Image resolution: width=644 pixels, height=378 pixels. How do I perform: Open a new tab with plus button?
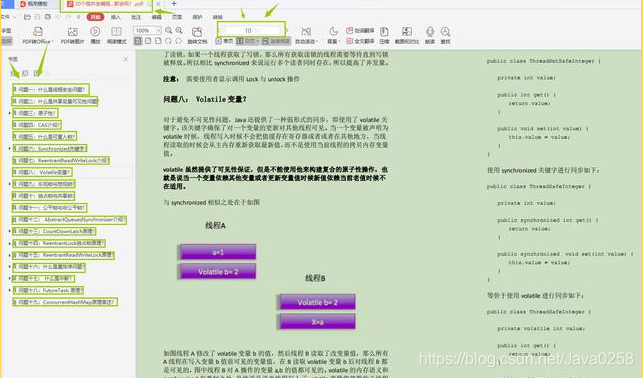click(x=174, y=4)
